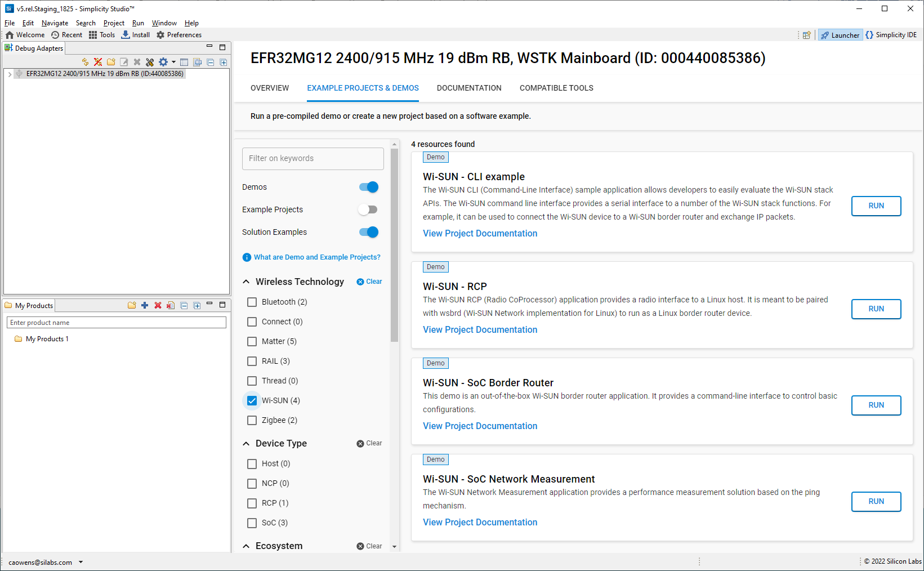Type in the Filter on keywords field
The width and height of the screenshot is (924, 571).
(x=313, y=158)
